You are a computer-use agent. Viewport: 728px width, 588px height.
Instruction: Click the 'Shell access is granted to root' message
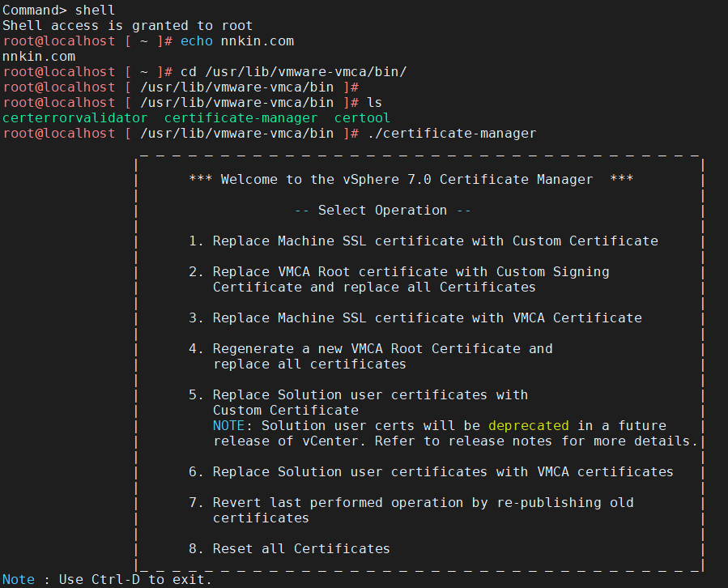128,26
